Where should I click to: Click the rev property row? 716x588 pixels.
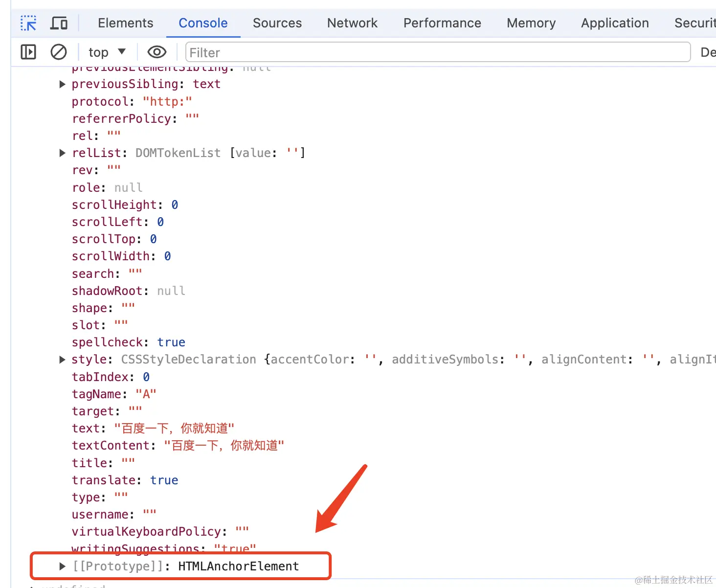[x=96, y=170]
